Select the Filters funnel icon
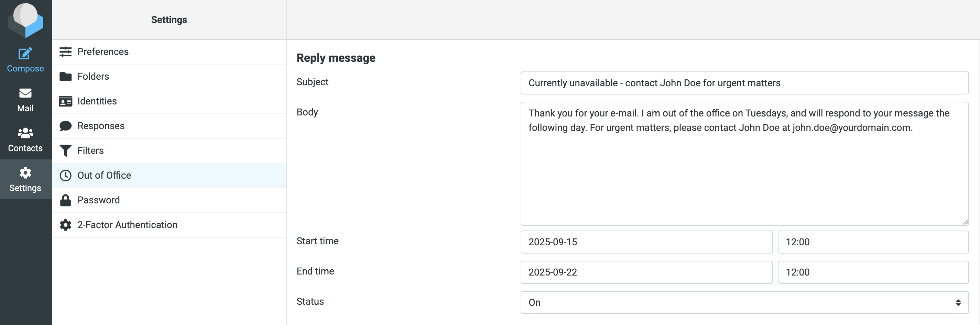The width and height of the screenshot is (980, 325). (x=65, y=150)
